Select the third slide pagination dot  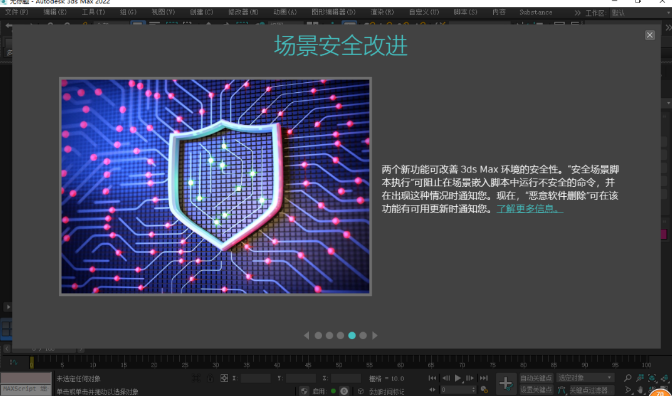(x=340, y=335)
